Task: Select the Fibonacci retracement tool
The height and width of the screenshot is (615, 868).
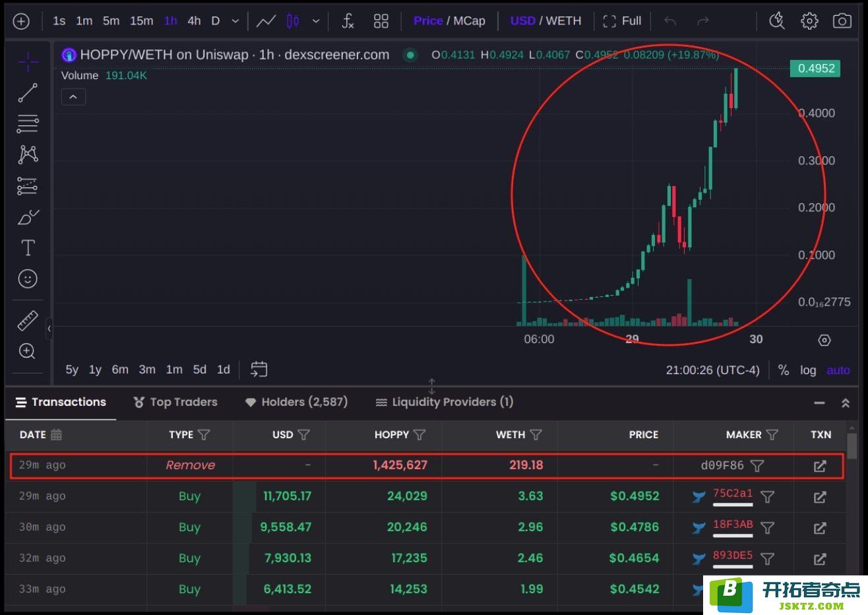Action: (x=28, y=123)
